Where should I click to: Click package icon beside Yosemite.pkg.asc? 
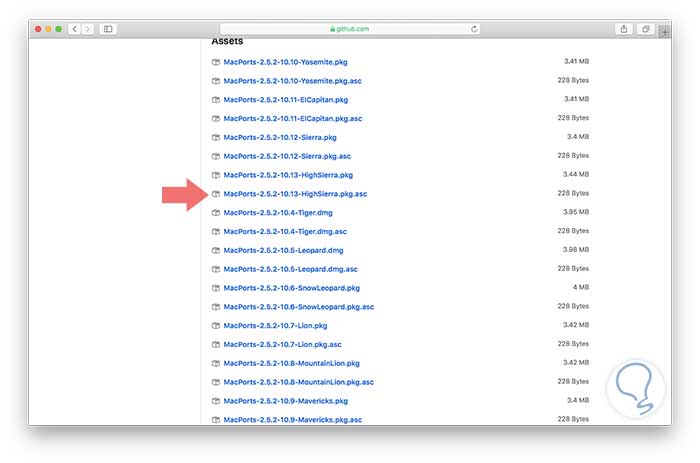tap(216, 81)
